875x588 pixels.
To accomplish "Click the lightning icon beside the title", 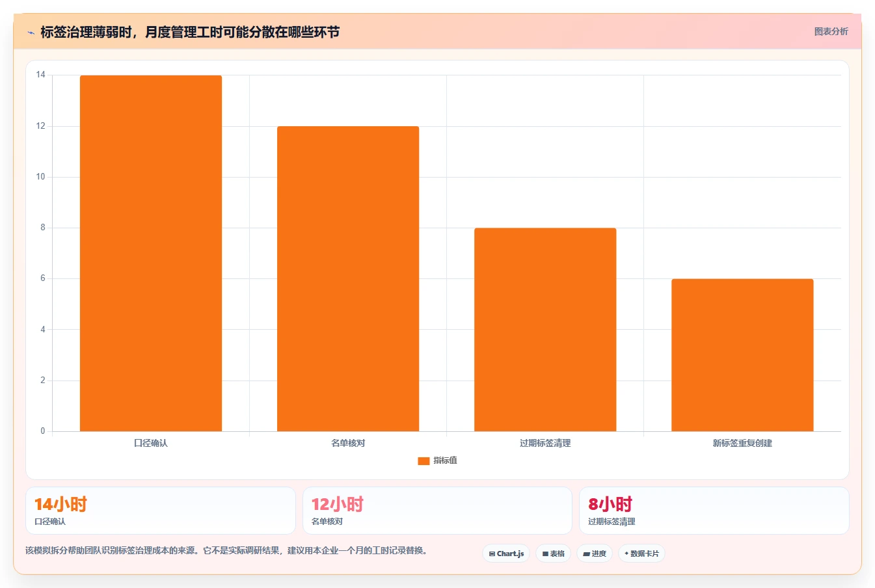I will point(31,33).
